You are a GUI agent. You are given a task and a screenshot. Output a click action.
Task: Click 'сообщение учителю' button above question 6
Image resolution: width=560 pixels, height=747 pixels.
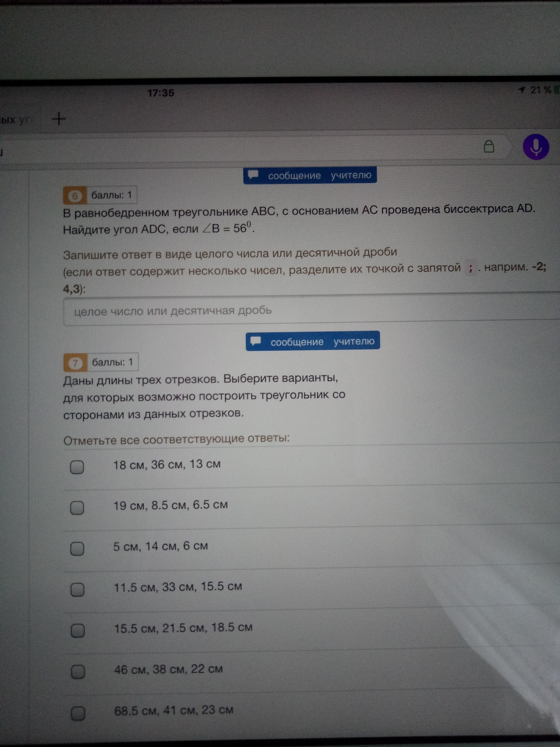(310, 175)
